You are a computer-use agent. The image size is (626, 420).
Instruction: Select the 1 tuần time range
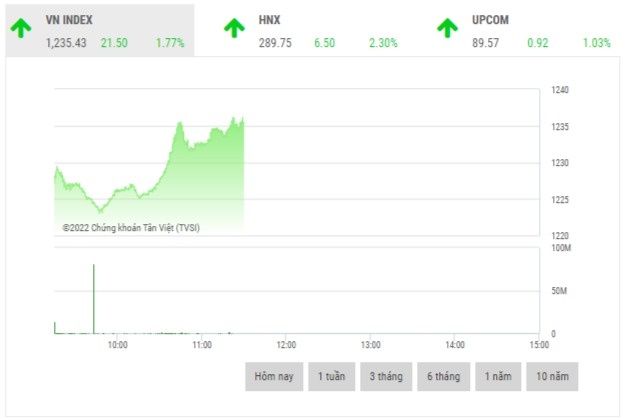click(x=331, y=376)
